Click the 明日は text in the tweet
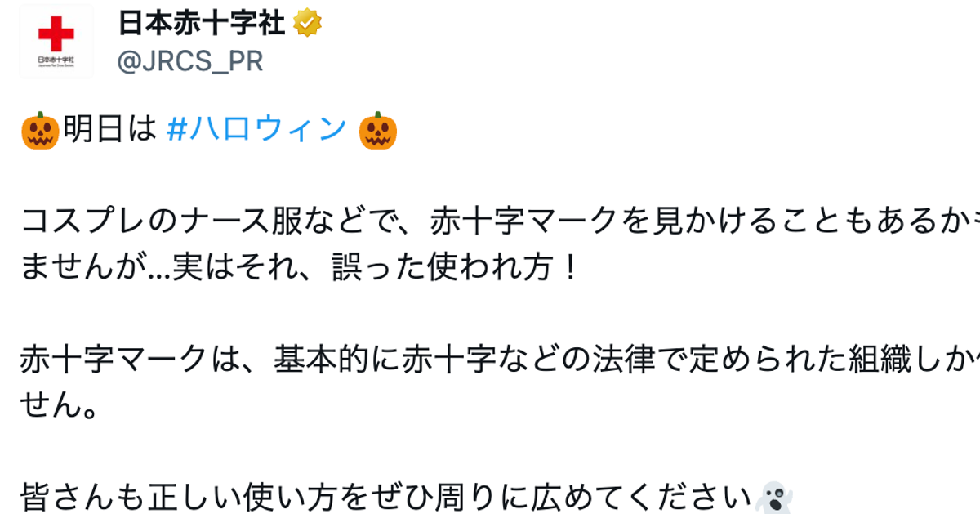 108,130
